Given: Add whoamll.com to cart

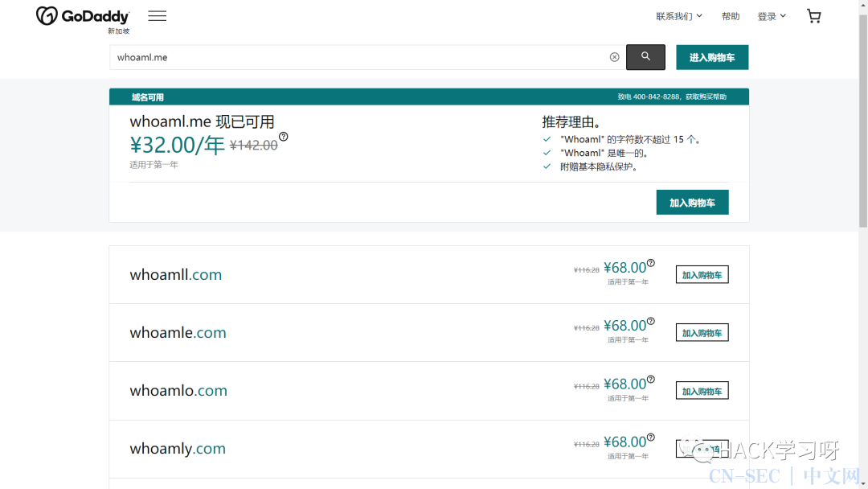Looking at the screenshot, I should coord(702,275).
